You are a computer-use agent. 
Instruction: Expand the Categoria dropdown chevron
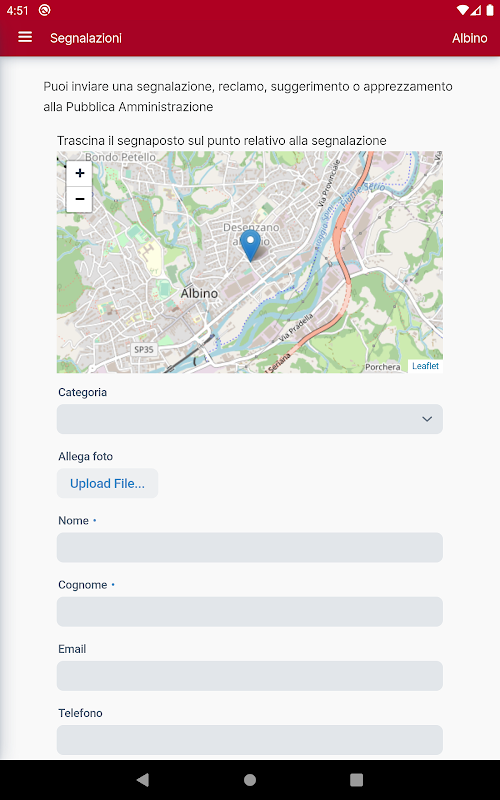427,419
